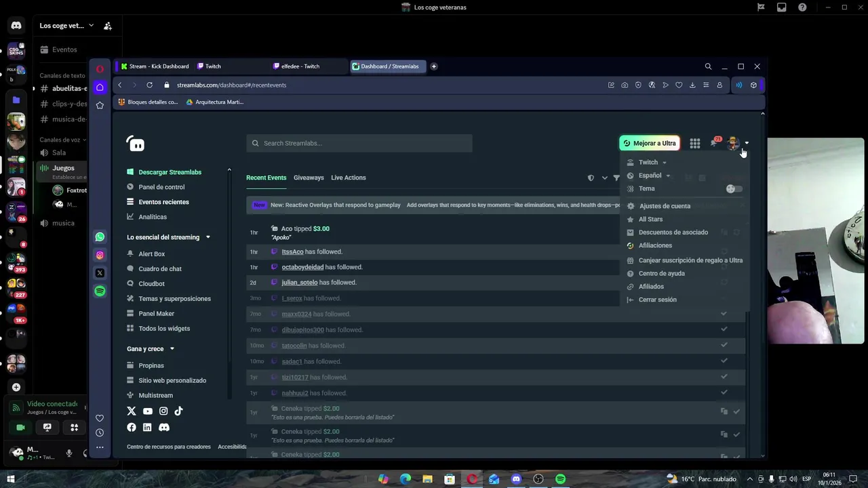Open Discord activities button in voice panel

[x=74, y=428]
